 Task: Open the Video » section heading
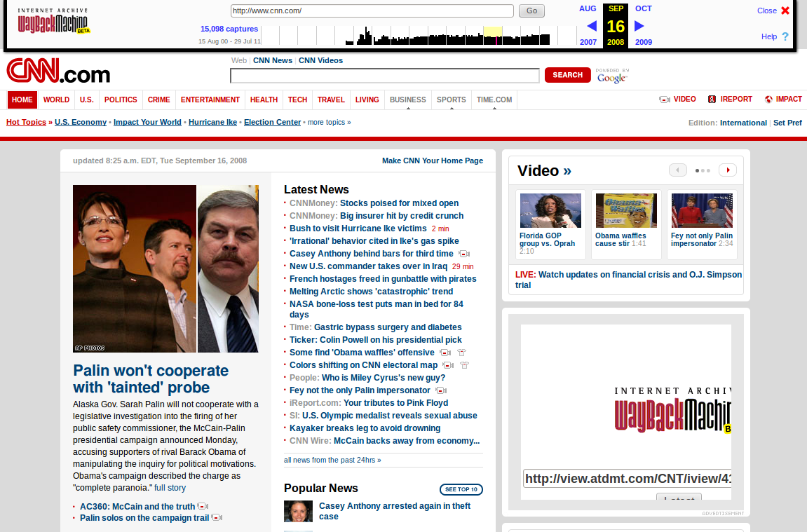(x=544, y=171)
